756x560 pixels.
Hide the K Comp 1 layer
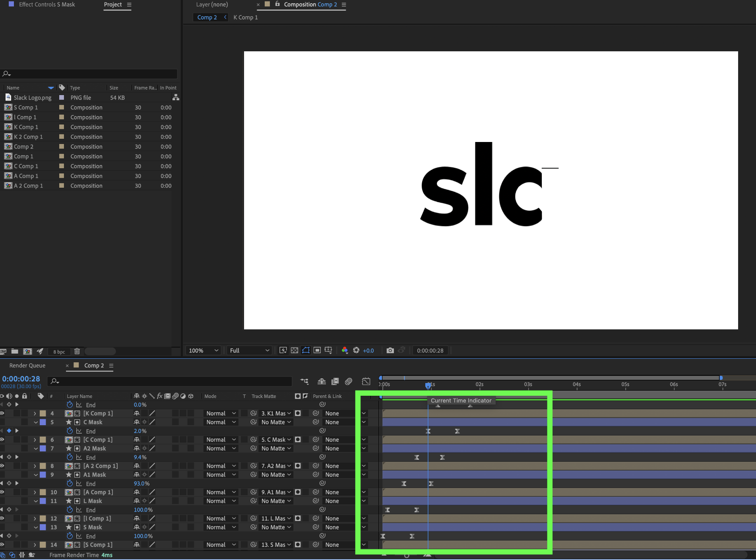(2, 413)
